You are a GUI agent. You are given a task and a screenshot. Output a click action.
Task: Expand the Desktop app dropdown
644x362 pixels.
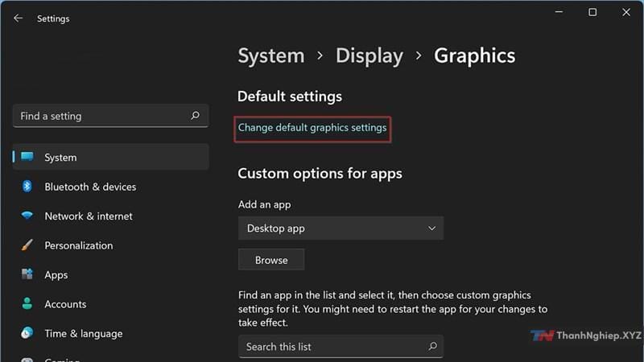point(341,228)
